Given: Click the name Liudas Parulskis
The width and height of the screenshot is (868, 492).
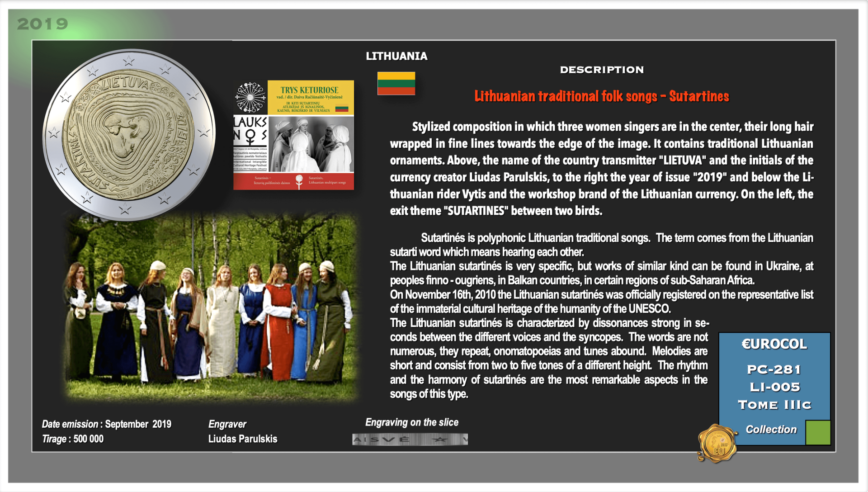Looking at the screenshot, I should [243, 439].
